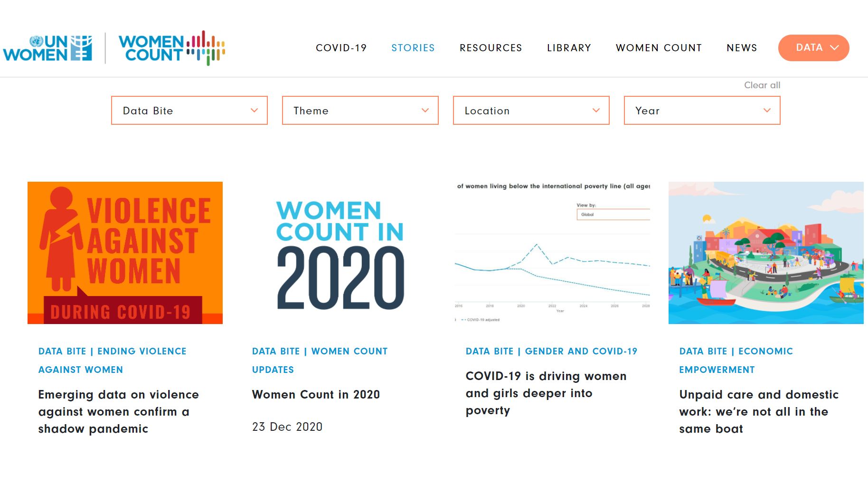Open the colorful island illustration thumbnail
This screenshot has width=868, height=492.
click(x=766, y=253)
